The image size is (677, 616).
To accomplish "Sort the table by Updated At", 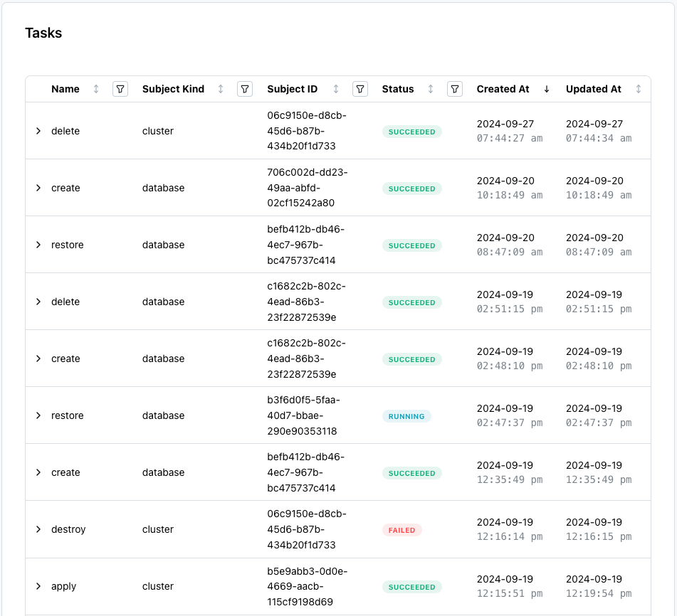I will coord(638,89).
